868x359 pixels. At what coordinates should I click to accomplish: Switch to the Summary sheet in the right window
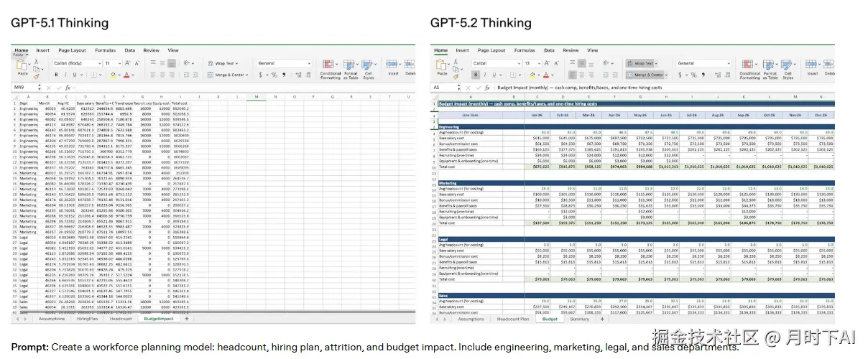click(579, 319)
